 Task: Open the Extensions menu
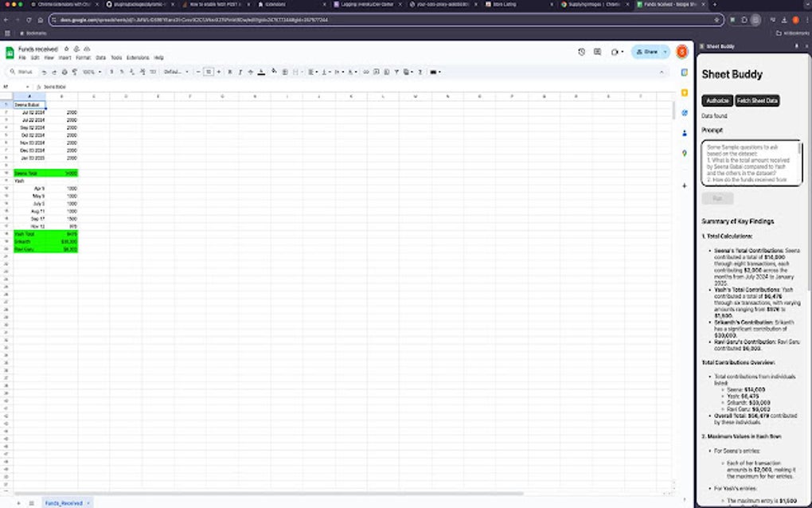136,57
